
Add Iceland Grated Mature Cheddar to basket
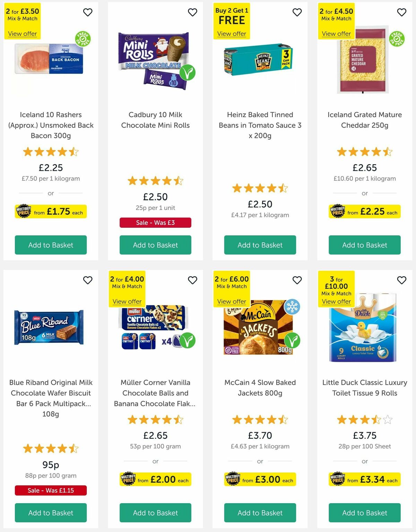point(364,245)
